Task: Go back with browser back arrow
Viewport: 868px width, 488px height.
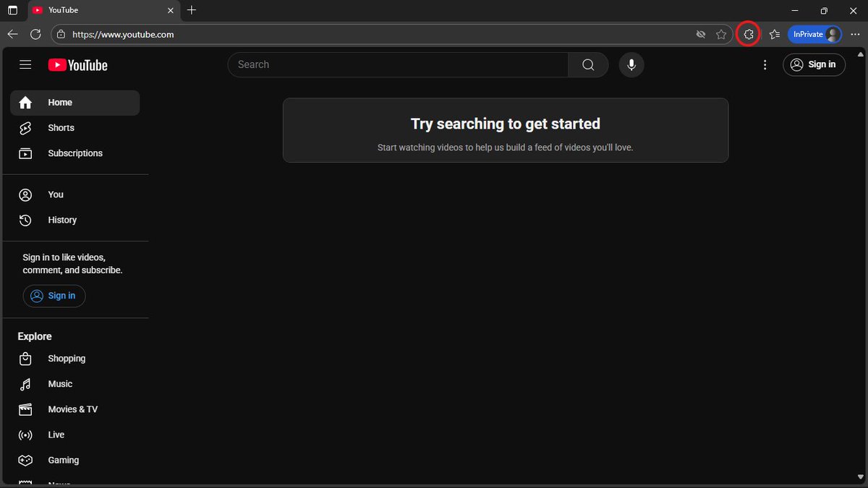Action: click(x=12, y=34)
